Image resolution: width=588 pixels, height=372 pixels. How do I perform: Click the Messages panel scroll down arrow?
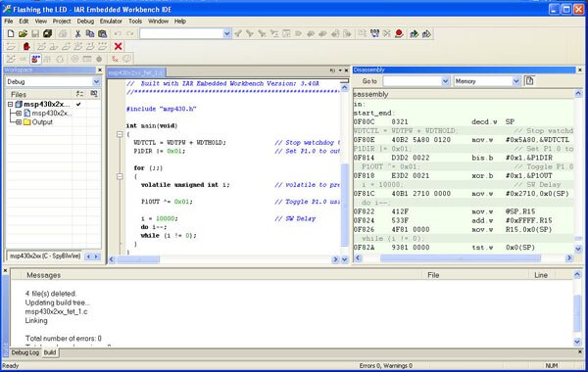pos(577,342)
